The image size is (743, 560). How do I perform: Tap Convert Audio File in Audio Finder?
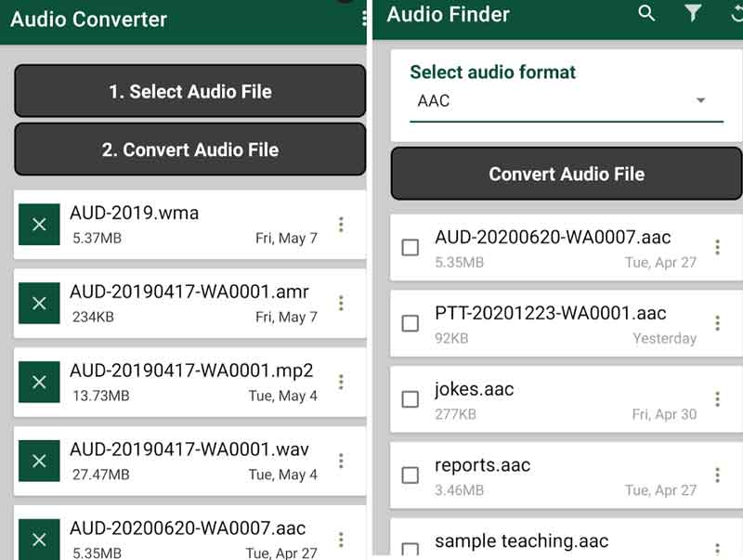point(567,174)
